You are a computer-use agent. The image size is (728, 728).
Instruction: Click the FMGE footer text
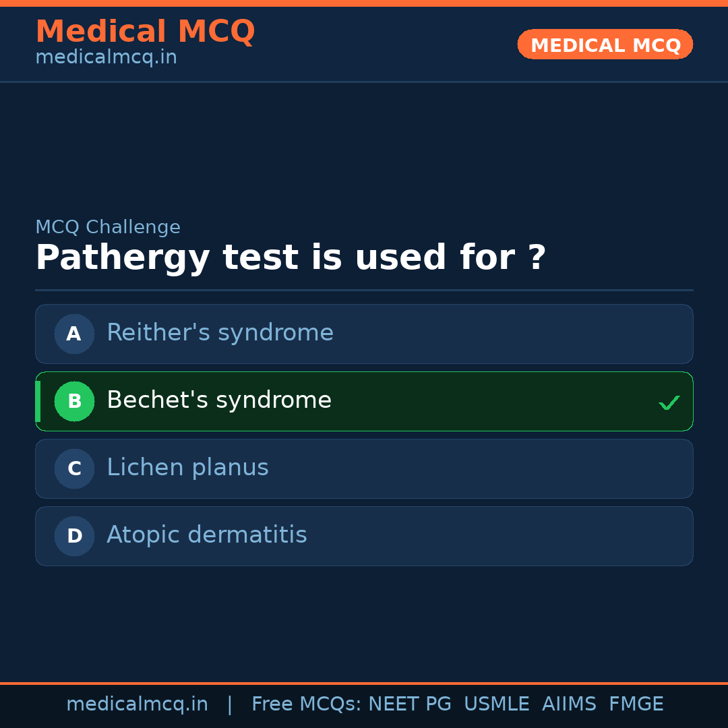coord(636,704)
